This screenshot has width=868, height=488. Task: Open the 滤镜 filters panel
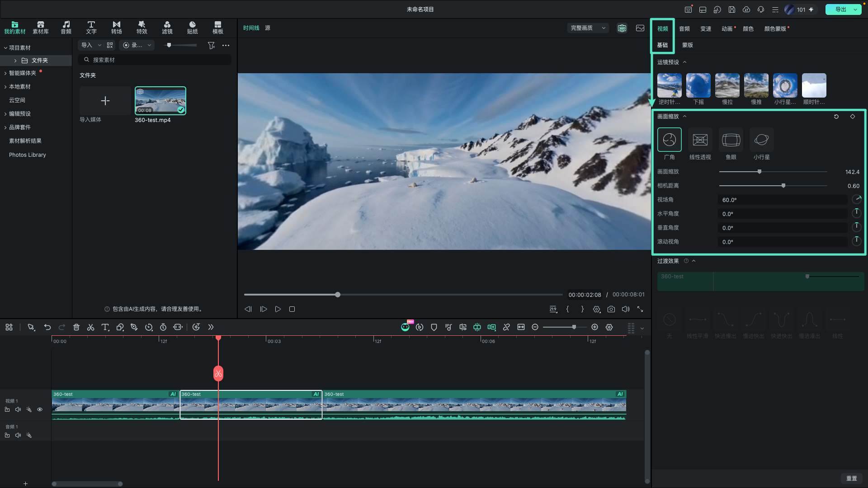pos(167,28)
